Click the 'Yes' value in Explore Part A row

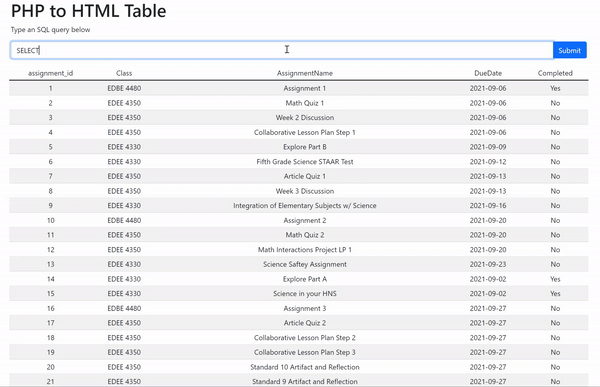(x=555, y=279)
